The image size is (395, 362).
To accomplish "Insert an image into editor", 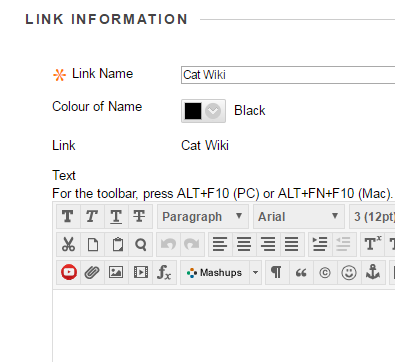I will (x=116, y=272).
